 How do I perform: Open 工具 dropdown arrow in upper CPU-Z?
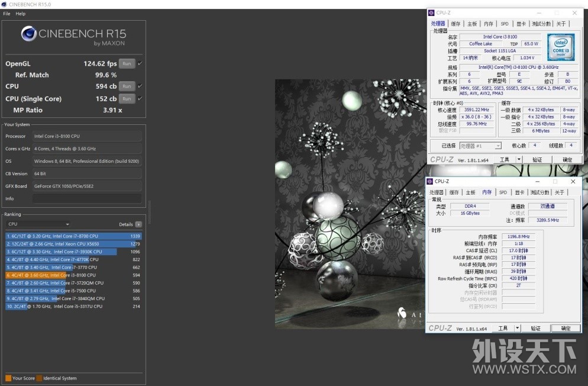click(519, 160)
